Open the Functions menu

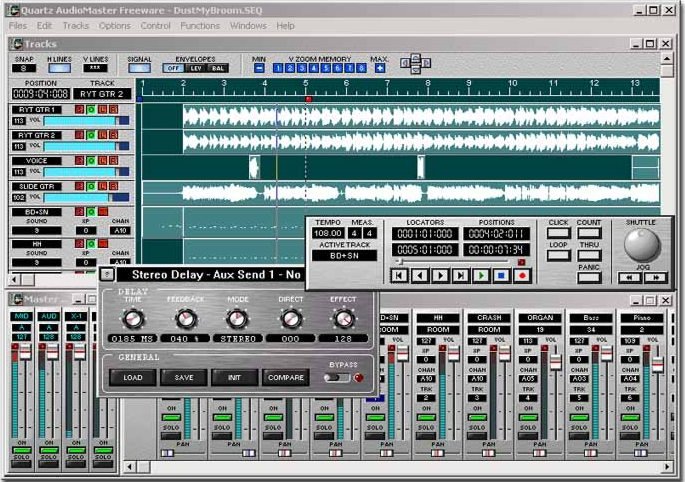point(200,26)
